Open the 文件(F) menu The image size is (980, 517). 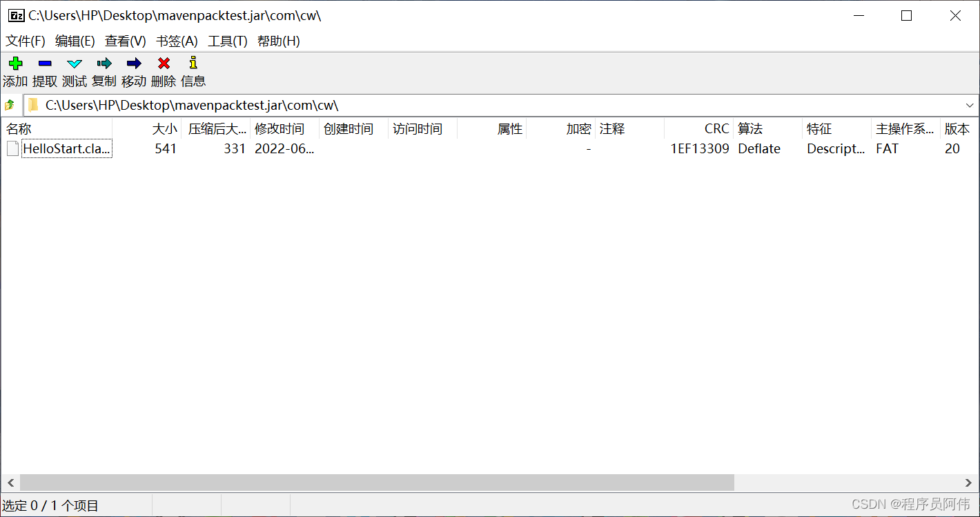26,41
